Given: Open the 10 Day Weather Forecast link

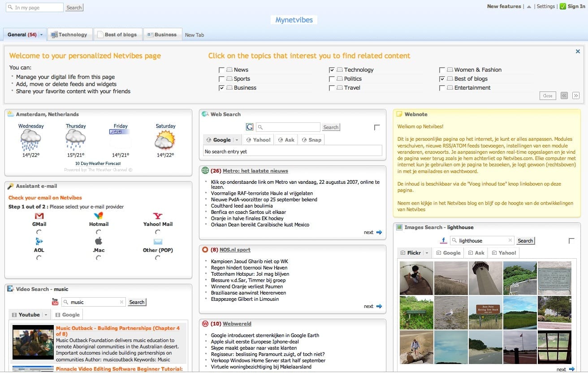Looking at the screenshot, I should [98, 164].
